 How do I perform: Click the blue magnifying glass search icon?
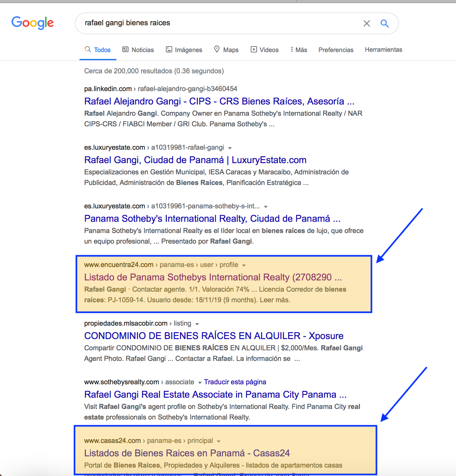coord(385,23)
